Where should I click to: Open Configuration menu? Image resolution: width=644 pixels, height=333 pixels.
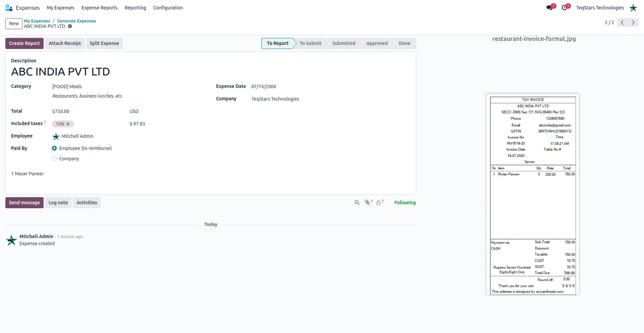coord(168,8)
